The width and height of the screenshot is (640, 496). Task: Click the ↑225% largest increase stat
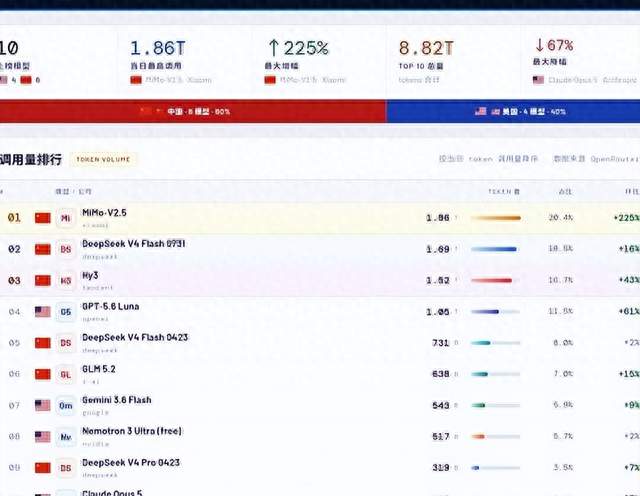(318, 61)
